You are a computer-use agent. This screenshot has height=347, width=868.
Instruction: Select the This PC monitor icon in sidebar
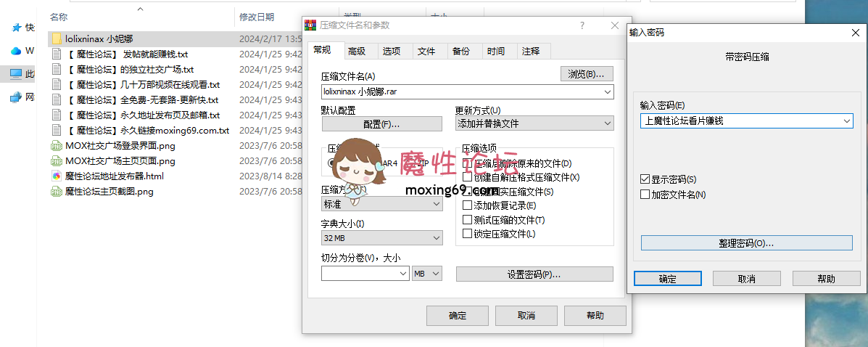coord(16,74)
